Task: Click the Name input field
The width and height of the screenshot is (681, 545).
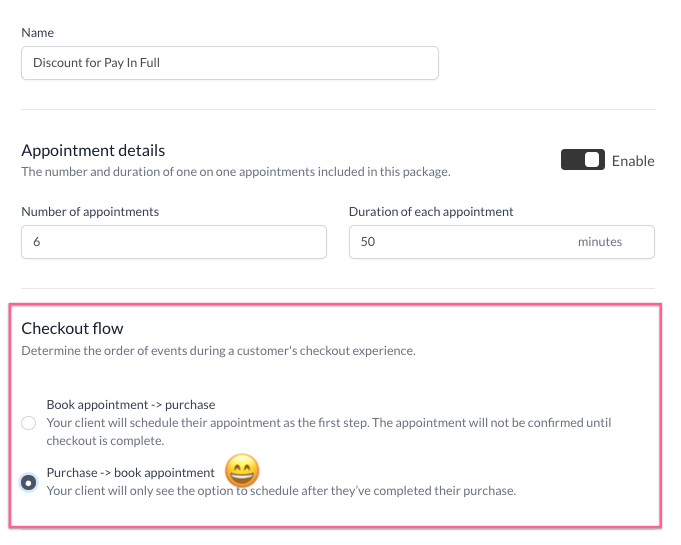Action: (229, 62)
